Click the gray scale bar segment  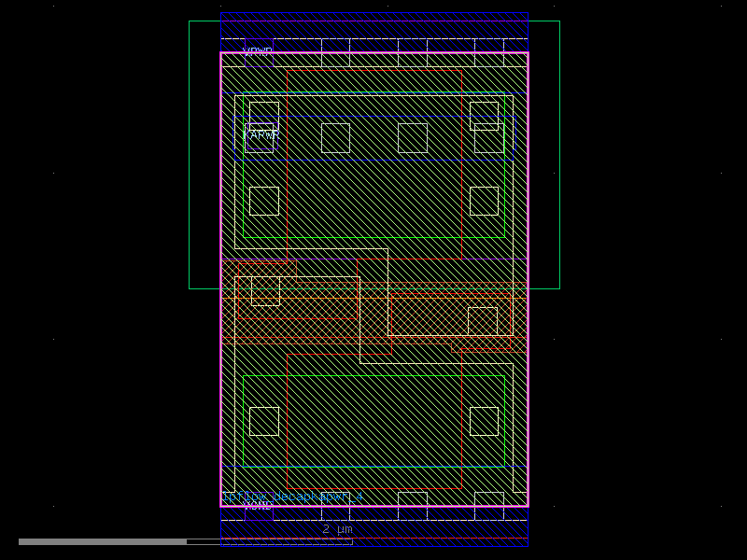(x=103, y=541)
